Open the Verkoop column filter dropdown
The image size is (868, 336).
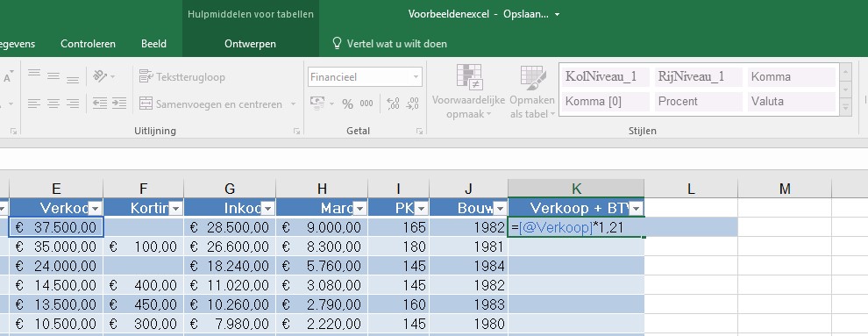pos(96,208)
